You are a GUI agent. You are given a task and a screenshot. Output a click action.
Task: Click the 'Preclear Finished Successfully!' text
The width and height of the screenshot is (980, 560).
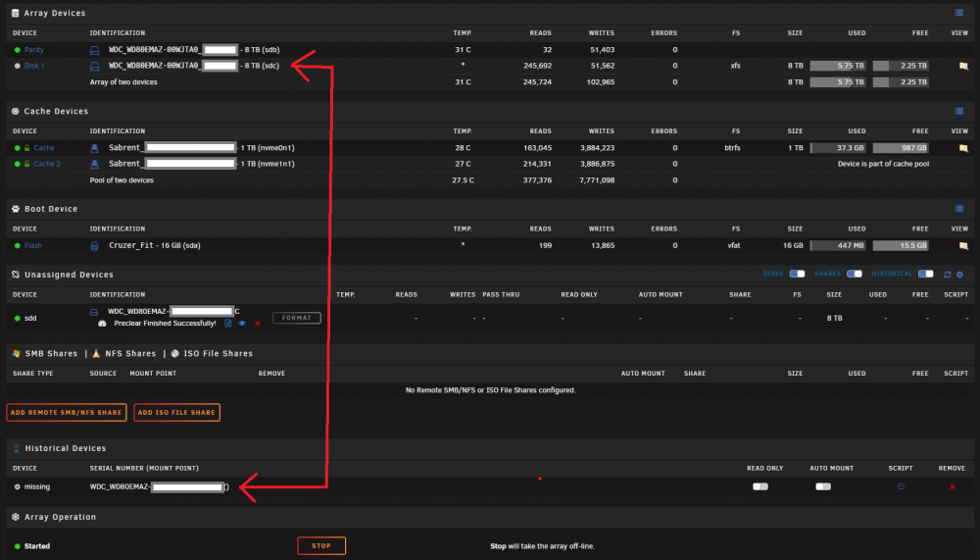click(x=165, y=324)
